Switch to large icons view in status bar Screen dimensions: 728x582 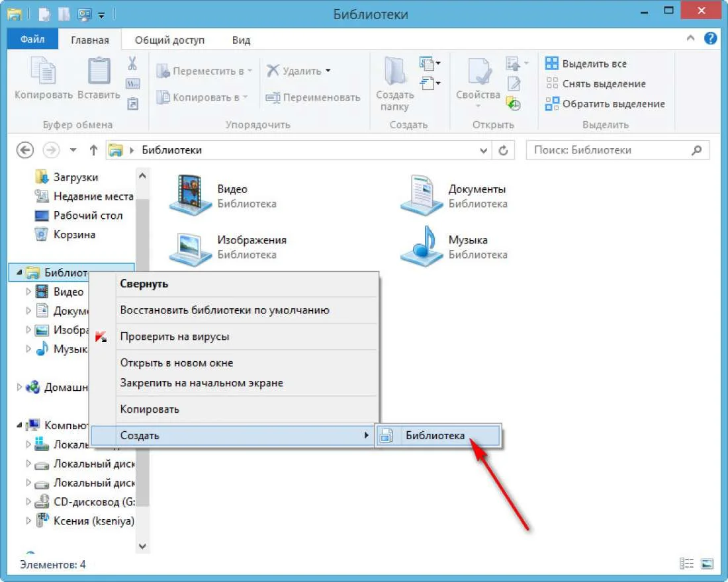[707, 563]
